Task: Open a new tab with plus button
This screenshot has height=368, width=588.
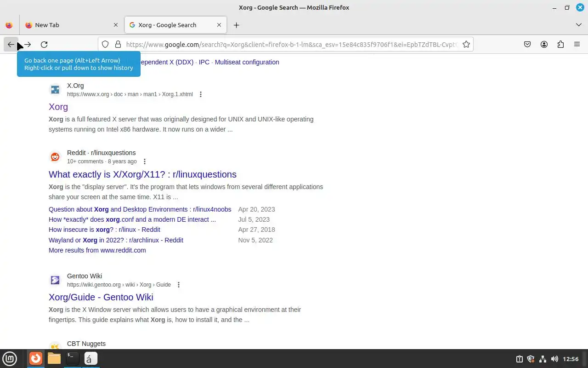Action: 236,25
